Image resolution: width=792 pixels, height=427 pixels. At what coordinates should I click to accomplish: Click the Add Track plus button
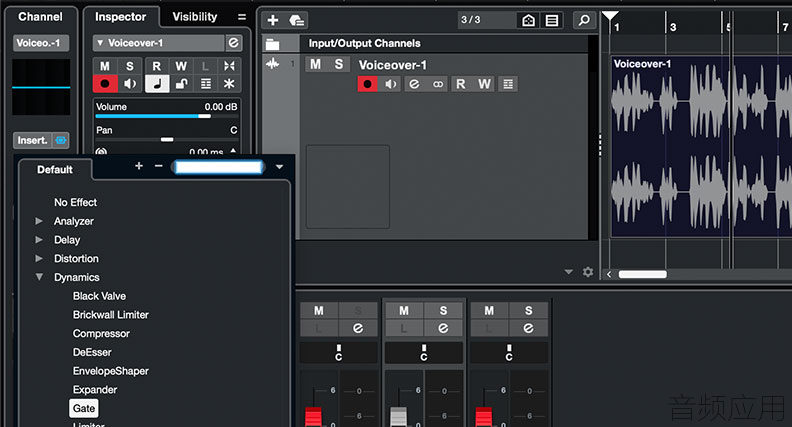coord(273,20)
